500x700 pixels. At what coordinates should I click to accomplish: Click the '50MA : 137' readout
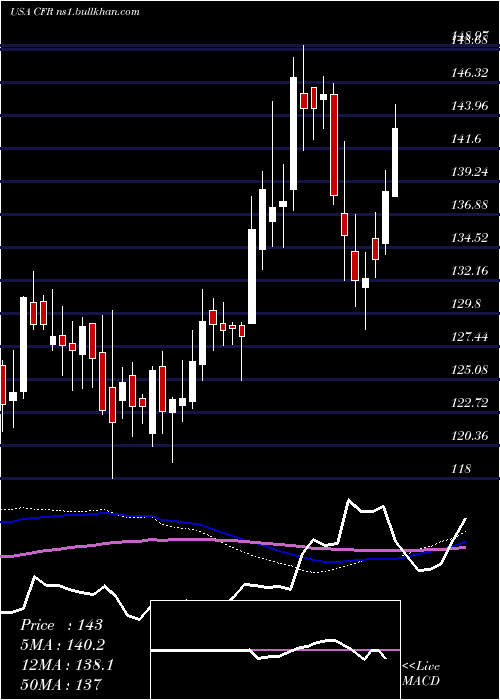click(x=61, y=684)
